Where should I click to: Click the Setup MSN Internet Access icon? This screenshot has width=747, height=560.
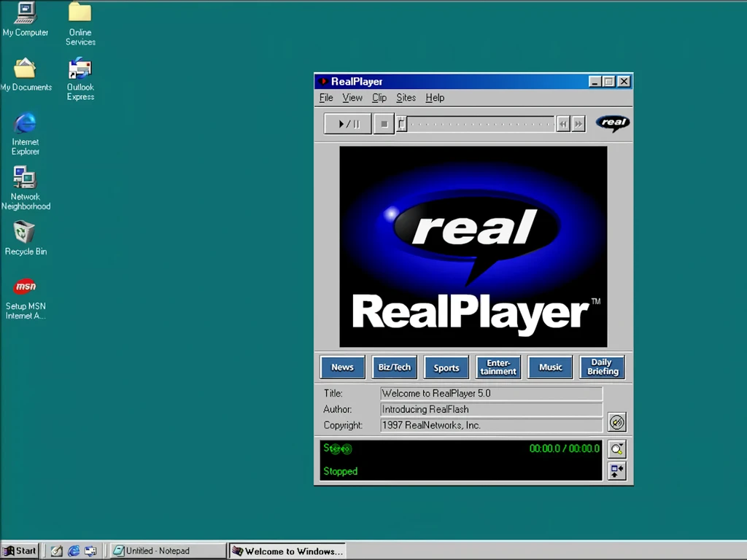point(25,287)
